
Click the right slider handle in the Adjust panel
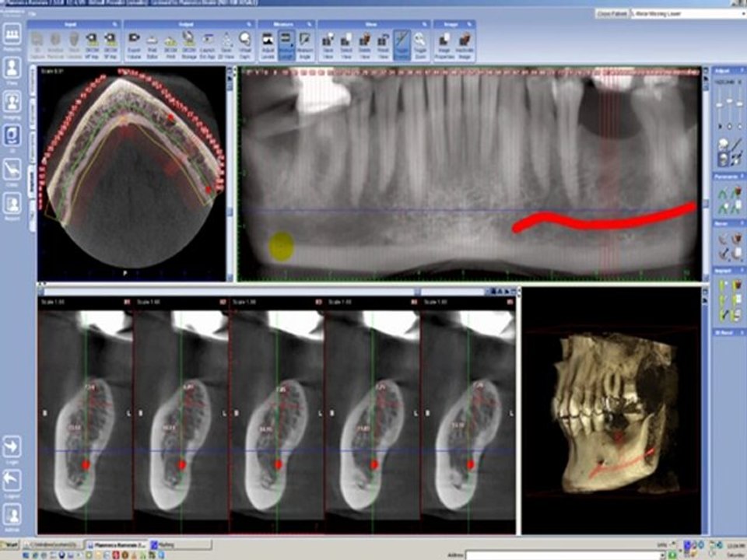coord(739,104)
